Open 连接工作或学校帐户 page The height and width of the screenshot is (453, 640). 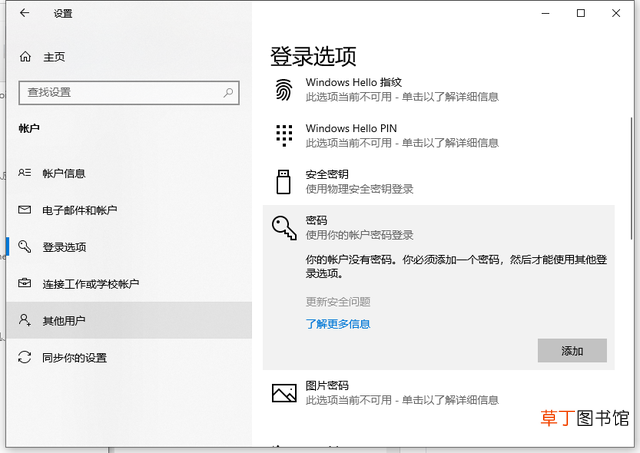click(x=129, y=284)
